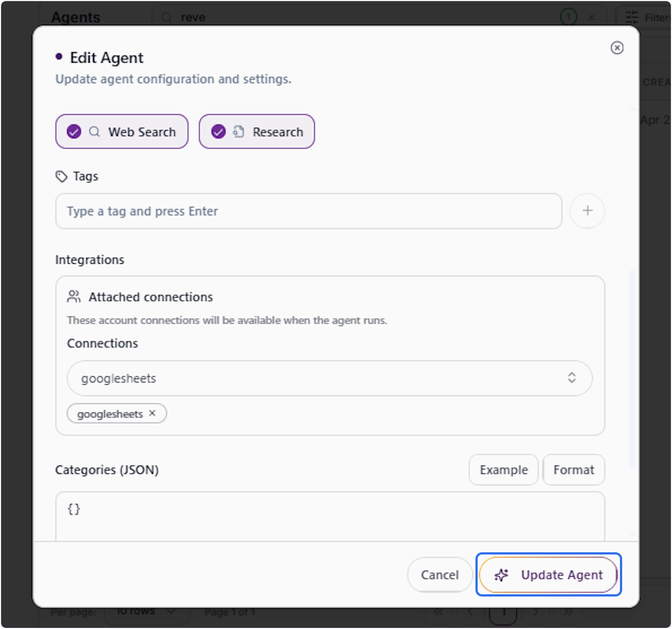The width and height of the screenshot is (672, 629).
Task: Click the magnifier icon in Web Search
Action: [x=95, y=132]
